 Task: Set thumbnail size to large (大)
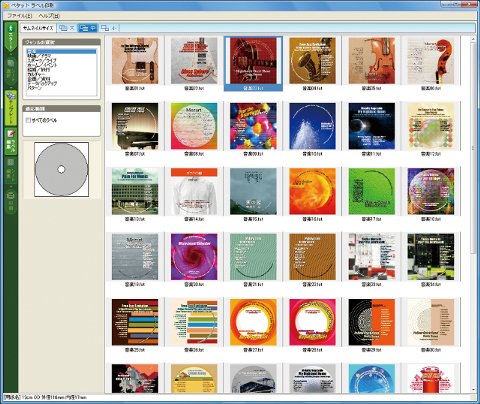point(67,28)
